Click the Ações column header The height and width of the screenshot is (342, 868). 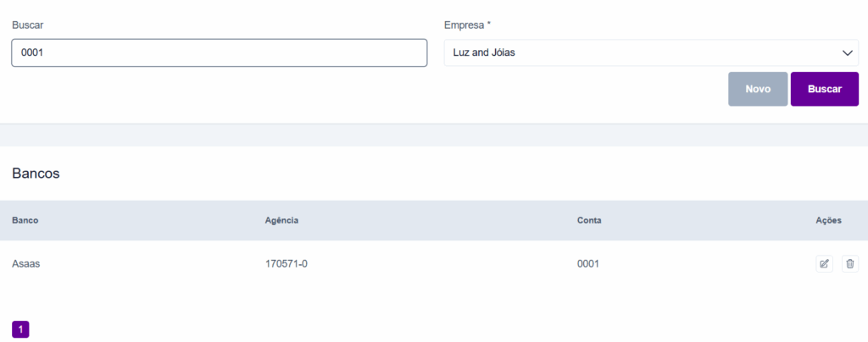828,220
